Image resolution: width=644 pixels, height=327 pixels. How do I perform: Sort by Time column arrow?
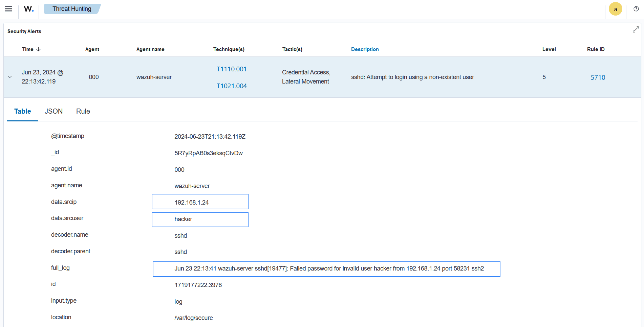(38, 49)
